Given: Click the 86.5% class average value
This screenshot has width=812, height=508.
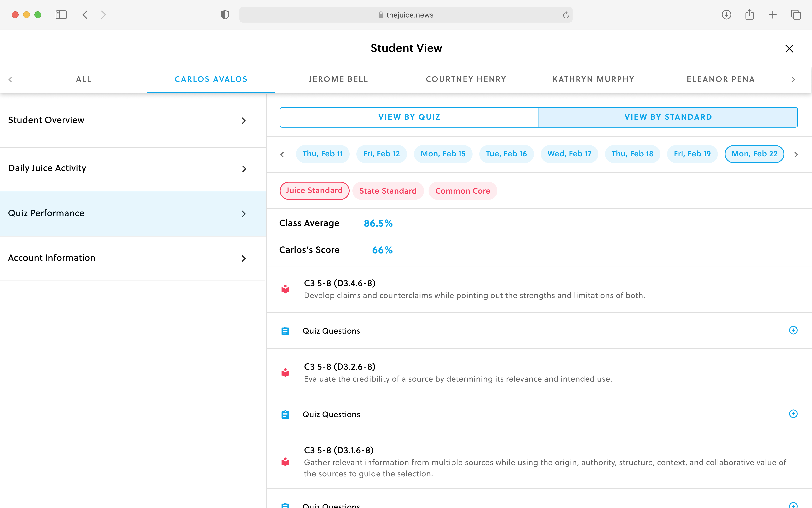Looking at the screenshot, I should [x=378, y=224].
